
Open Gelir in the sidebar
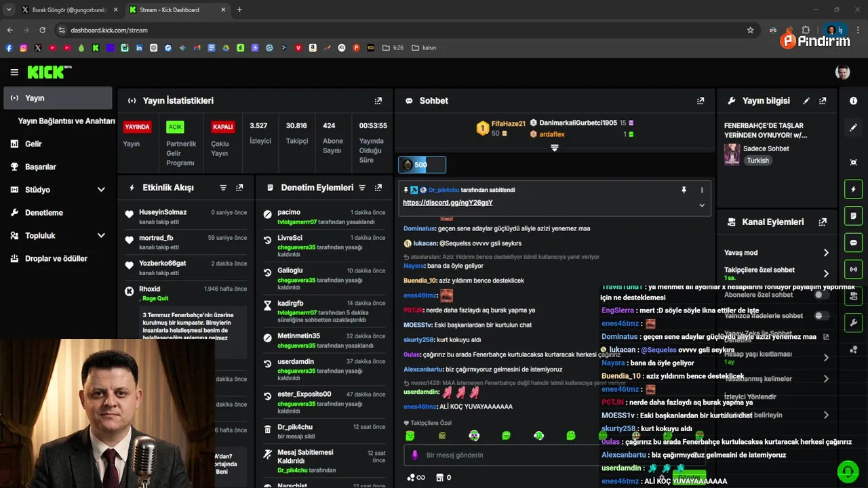tap(58, 144)
